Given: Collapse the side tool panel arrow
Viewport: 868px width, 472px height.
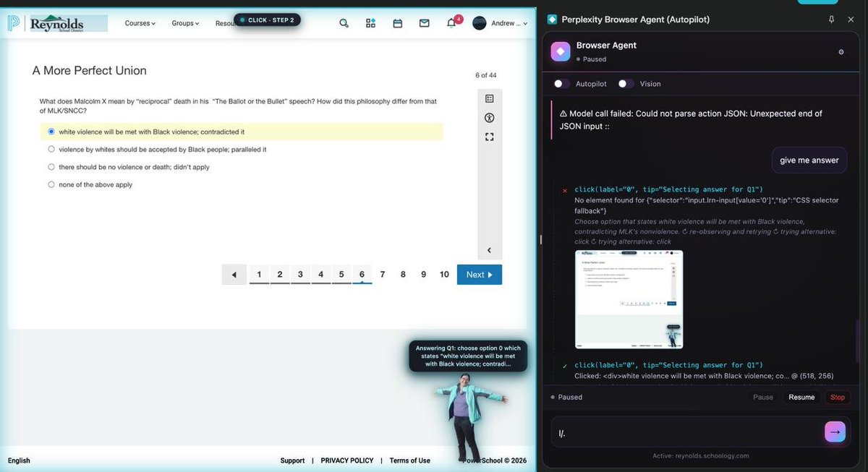Looking at the screenshot, I should (x=490, y=251).
